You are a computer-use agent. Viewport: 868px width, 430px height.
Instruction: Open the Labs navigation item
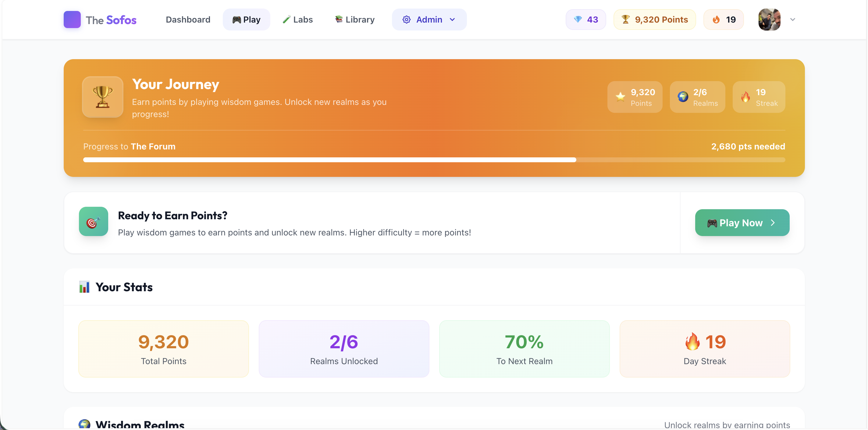[x=297, y=20]
